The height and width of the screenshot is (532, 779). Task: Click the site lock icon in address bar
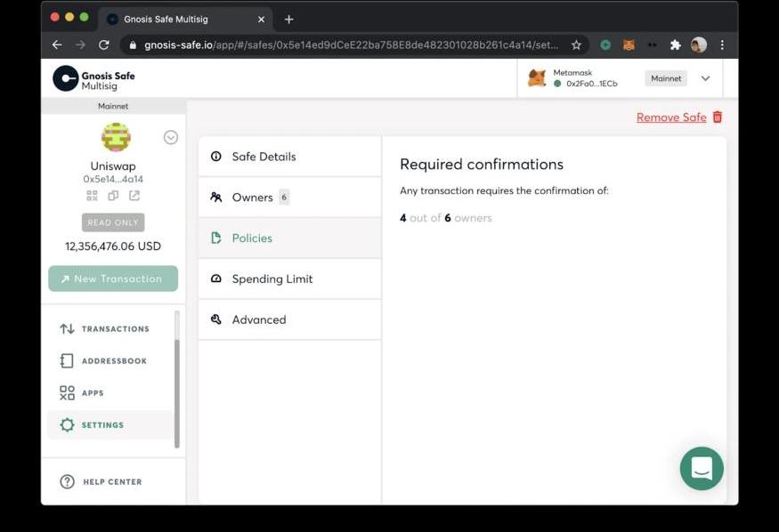tap(132, 45)
